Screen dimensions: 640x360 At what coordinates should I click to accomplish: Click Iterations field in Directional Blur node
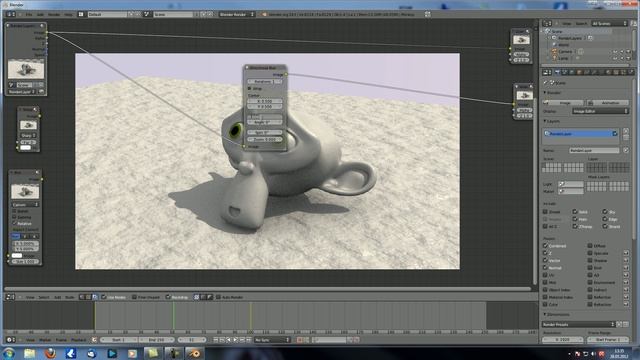[264, 81]
